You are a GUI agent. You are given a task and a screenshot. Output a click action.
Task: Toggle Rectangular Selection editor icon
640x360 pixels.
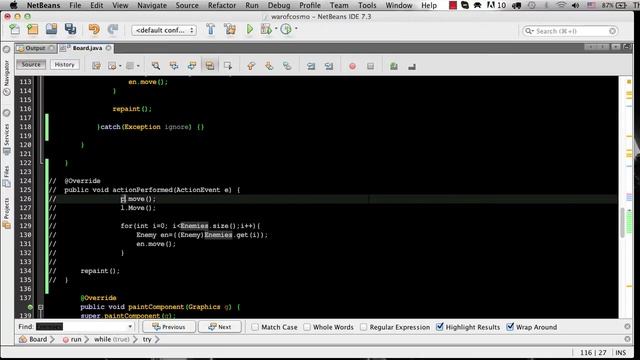click(228, 66)
